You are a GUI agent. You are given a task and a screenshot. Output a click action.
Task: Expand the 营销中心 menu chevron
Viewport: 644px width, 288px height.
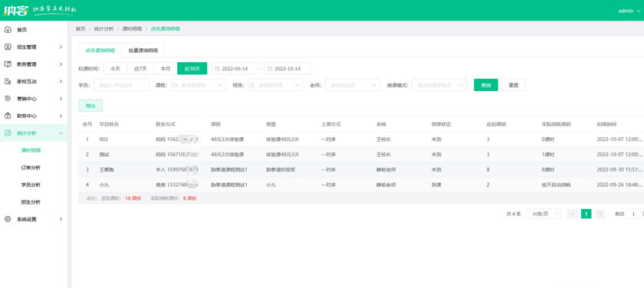point(61,99)
